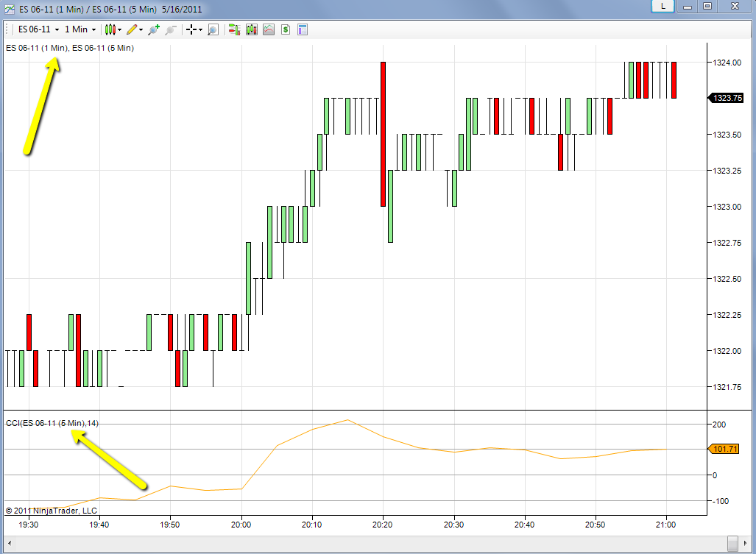Click the 1323.75 current price marker
Image resolution: width=756 pixels, height=554 pixels.
tap(726, 98)
